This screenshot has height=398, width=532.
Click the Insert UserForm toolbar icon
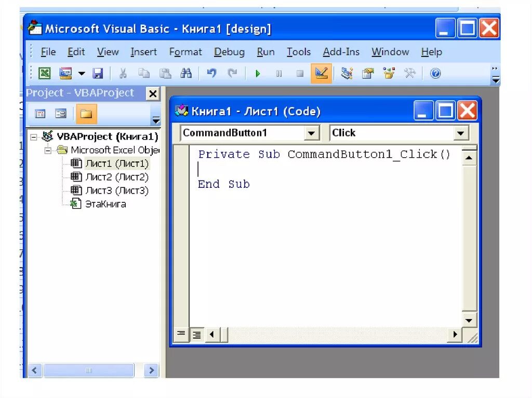pyautogui.click(x=65, y=73)
